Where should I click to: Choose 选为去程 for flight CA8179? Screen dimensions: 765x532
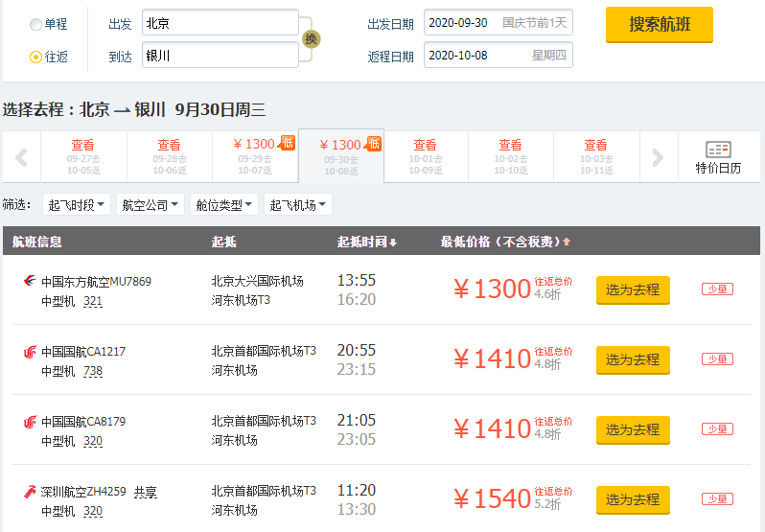(x=633, y=429)
